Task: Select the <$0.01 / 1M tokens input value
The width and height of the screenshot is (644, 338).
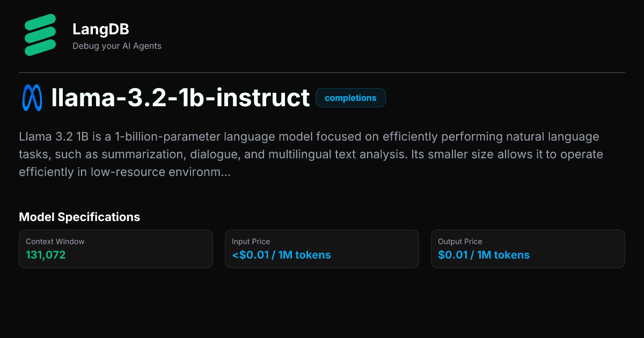Action: [x=281, y=255]
